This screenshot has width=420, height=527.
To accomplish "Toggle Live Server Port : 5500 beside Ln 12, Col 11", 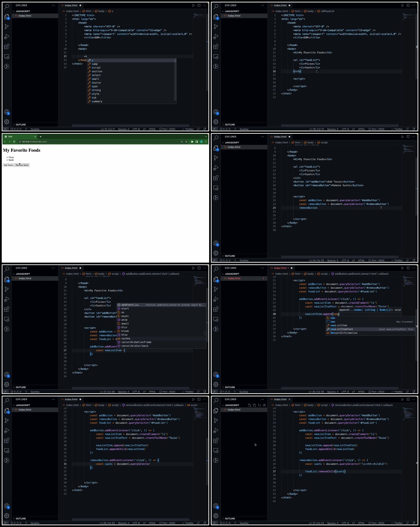I will (x=167, y=129).
